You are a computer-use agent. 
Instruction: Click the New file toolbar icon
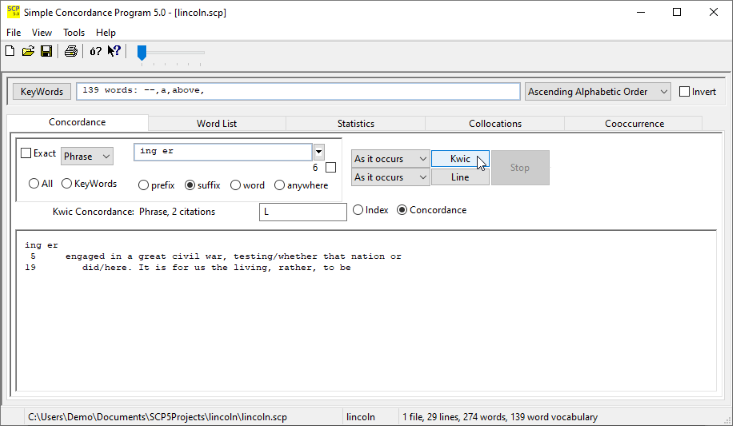coord(10,52)
